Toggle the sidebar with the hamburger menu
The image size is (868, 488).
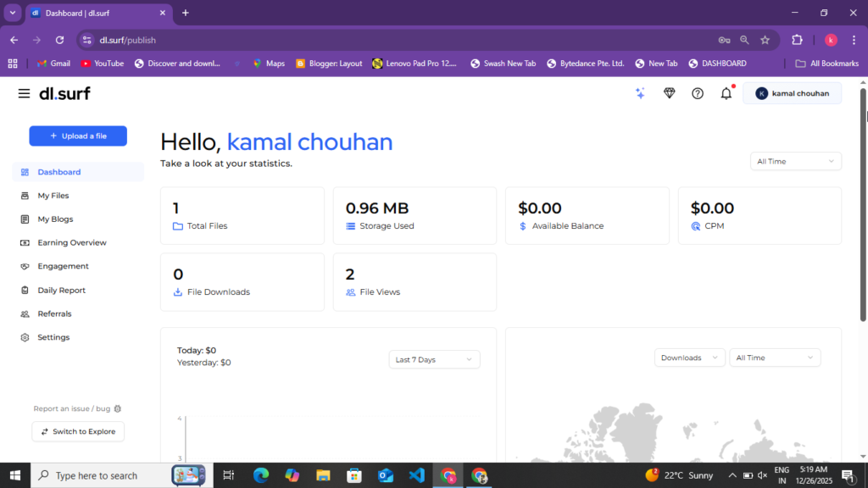pyautogui.click(x=24, y=93)
